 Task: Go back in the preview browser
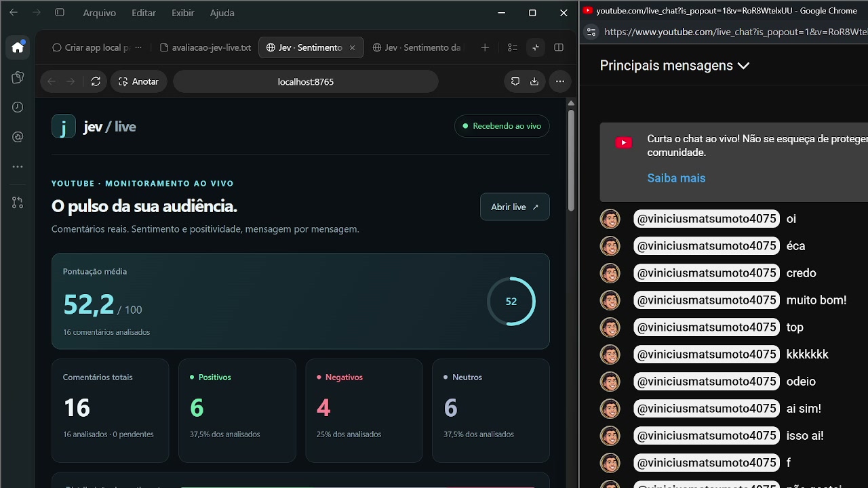point(51,81)
